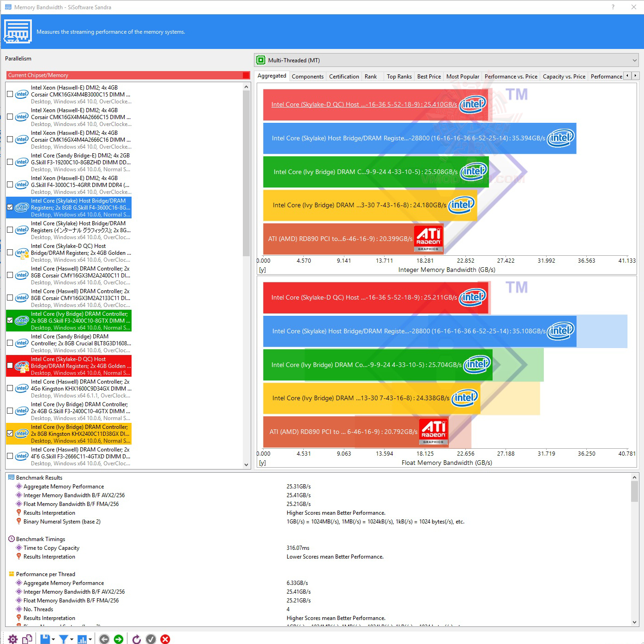Switch to the Certification tab
This screenshot has height=644, width=644.
click(x=344, y=77)
